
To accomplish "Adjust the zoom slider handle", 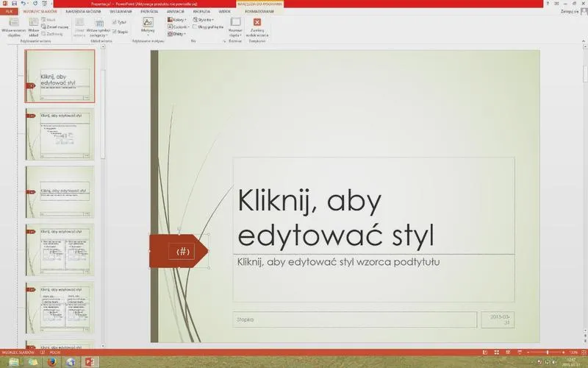I will pos(548,353).
